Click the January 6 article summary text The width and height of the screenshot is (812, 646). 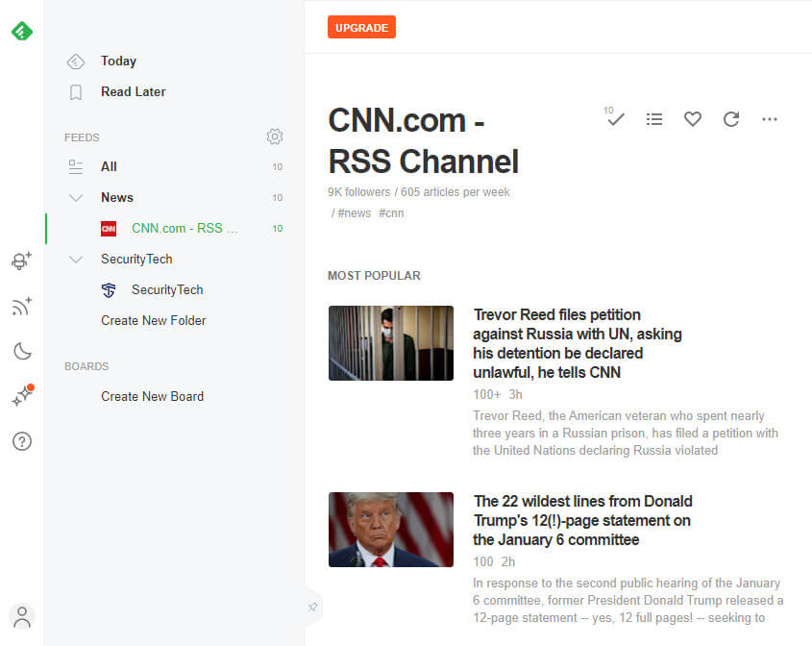click(x=627, y=601)
